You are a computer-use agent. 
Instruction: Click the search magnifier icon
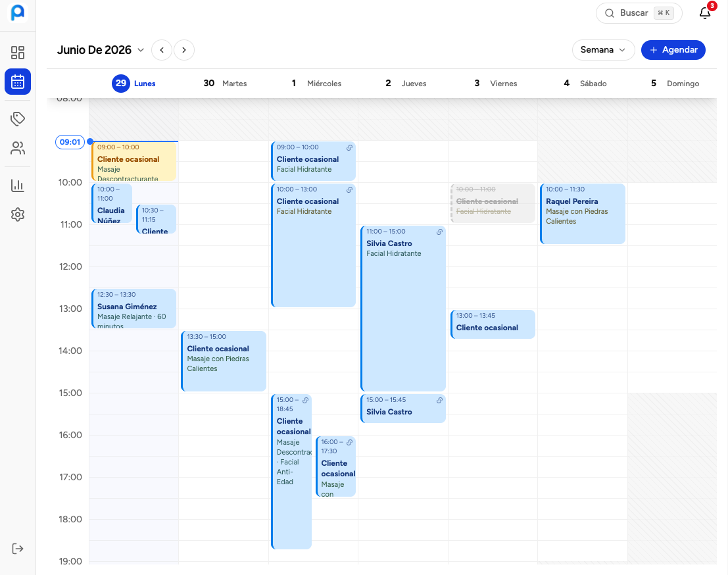tap(610, 13)
